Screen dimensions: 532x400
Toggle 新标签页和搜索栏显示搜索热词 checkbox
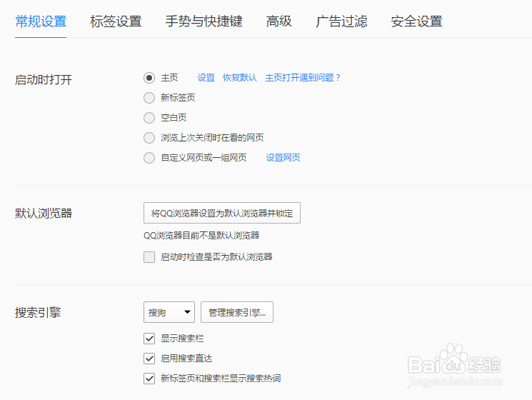pyautogui.click(x=149, y=379)
